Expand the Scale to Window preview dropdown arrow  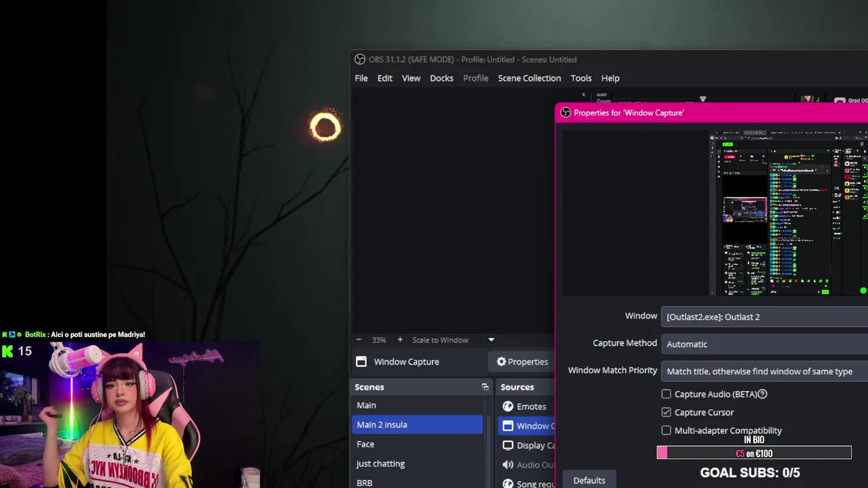click(491, 340)
